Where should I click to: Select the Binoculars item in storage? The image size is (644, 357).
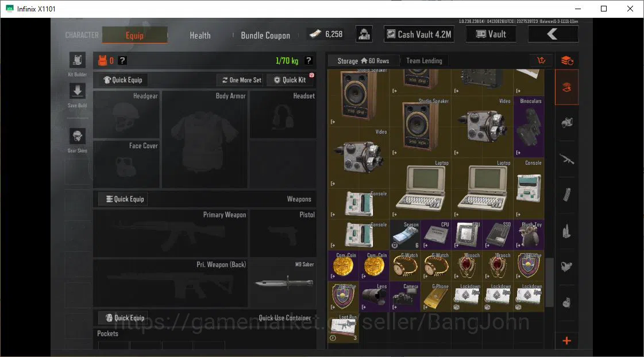(529, 127)
